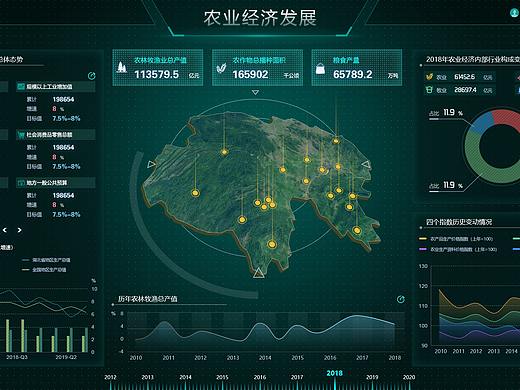Jump to 2013 on the bottom timeline
Screen dimensions: 520x390
[148, 377]
